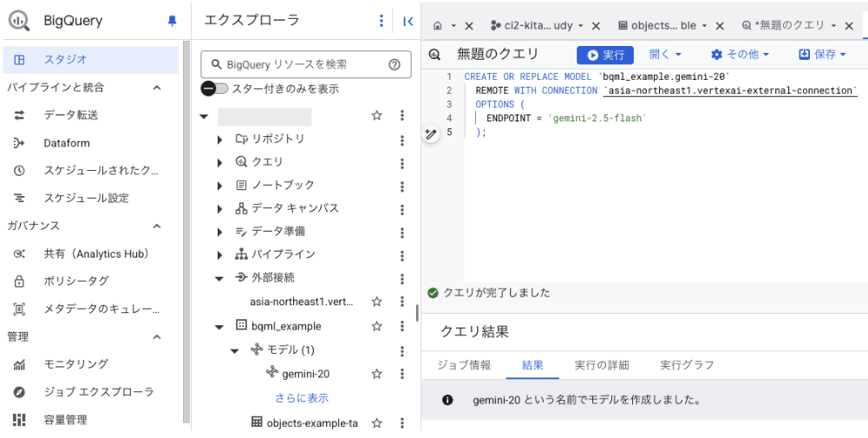Expand the リポジトリ node
Viewport: 868px width, 438px height.
pos(219,140)
